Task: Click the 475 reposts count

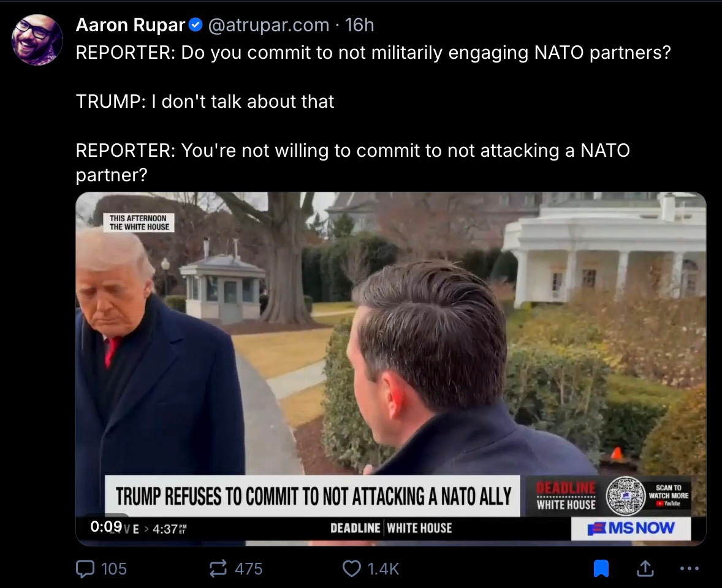Action: 249,569
